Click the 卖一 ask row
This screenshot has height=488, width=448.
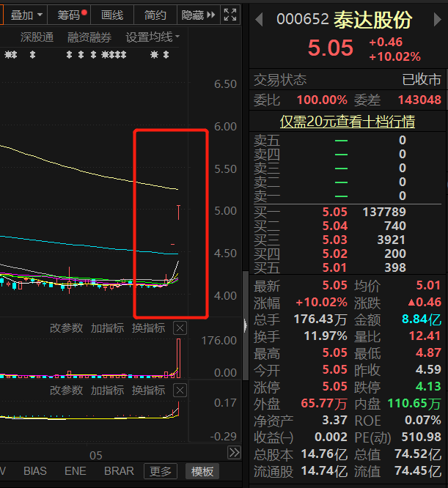point(348,196)
